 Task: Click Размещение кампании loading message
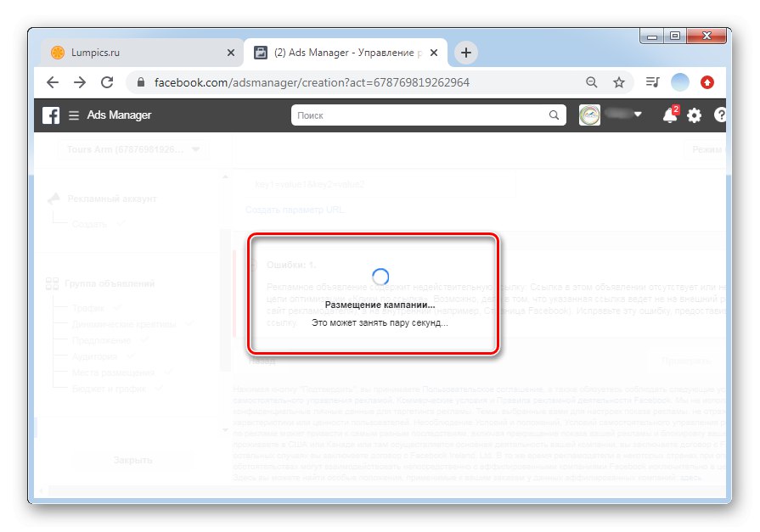click(380, 305)
